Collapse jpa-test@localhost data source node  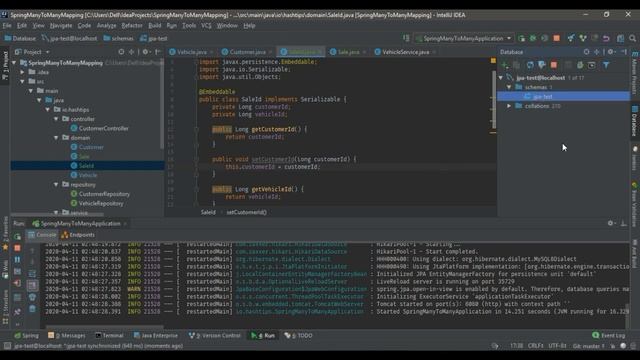pos(501,78)
